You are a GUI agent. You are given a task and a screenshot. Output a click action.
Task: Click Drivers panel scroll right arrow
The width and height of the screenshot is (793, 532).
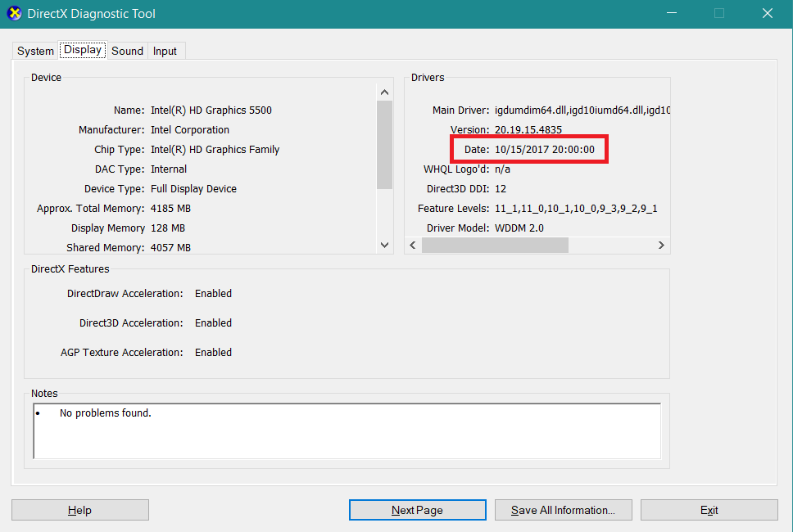tap(661, 245)
